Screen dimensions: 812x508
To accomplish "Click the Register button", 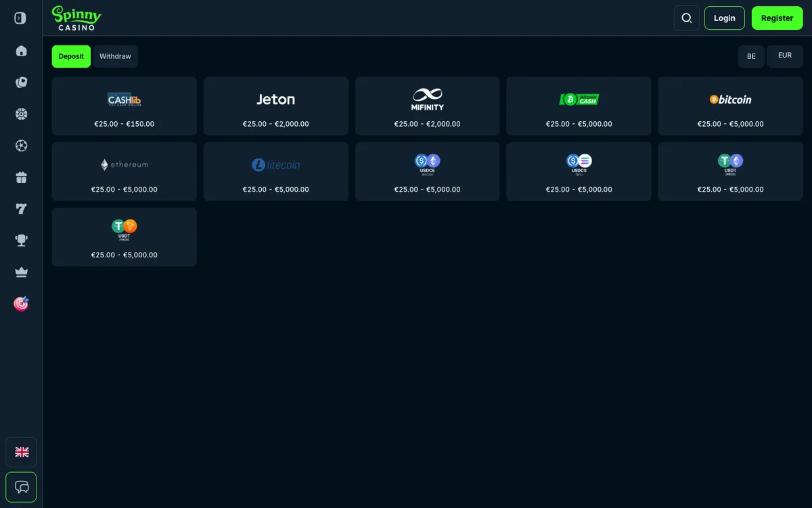I will (x=777, y=18).
